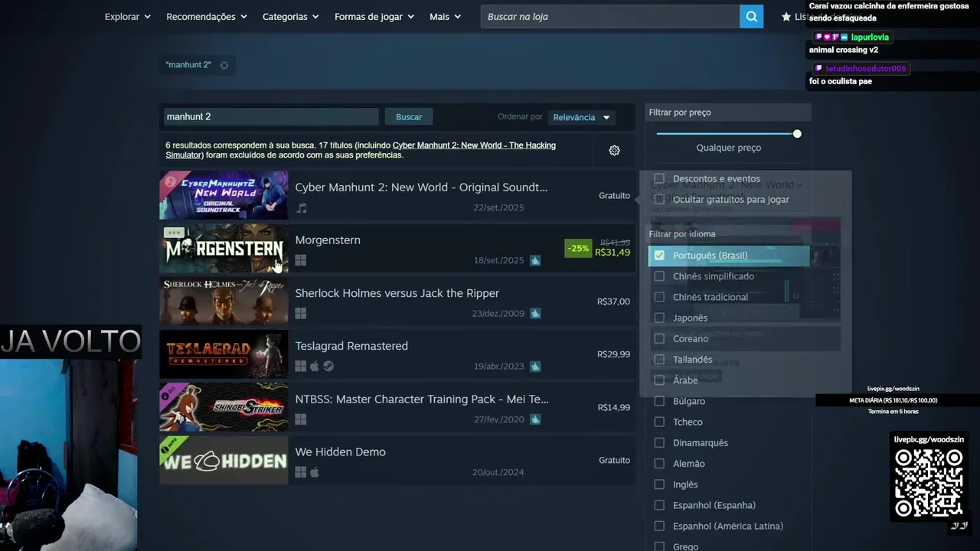This screenshot has width=980, height=551.
Task: Expand the Recomendações menu
Action: tap(207, 17)
